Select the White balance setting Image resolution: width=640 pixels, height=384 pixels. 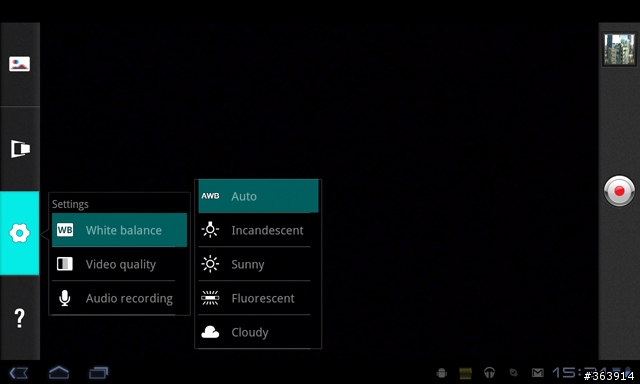119,230
